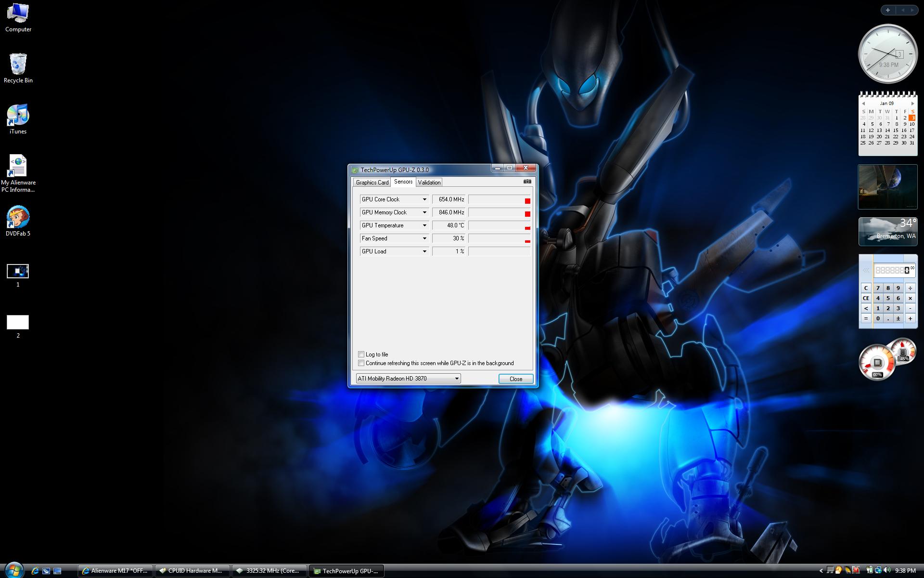Select January 3 in calendar gadget
This screenshot has height=578, width=924.
[912, 118]
